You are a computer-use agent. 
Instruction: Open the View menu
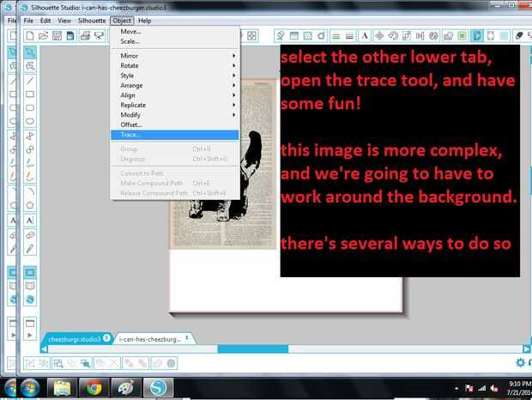pyautogui.click(x=64, y=21)
